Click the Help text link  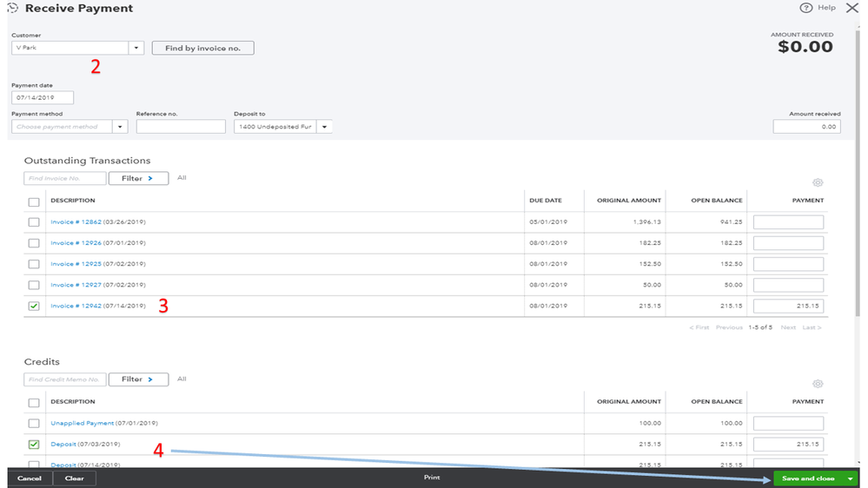pyautogui.click(x=826, y=8)
